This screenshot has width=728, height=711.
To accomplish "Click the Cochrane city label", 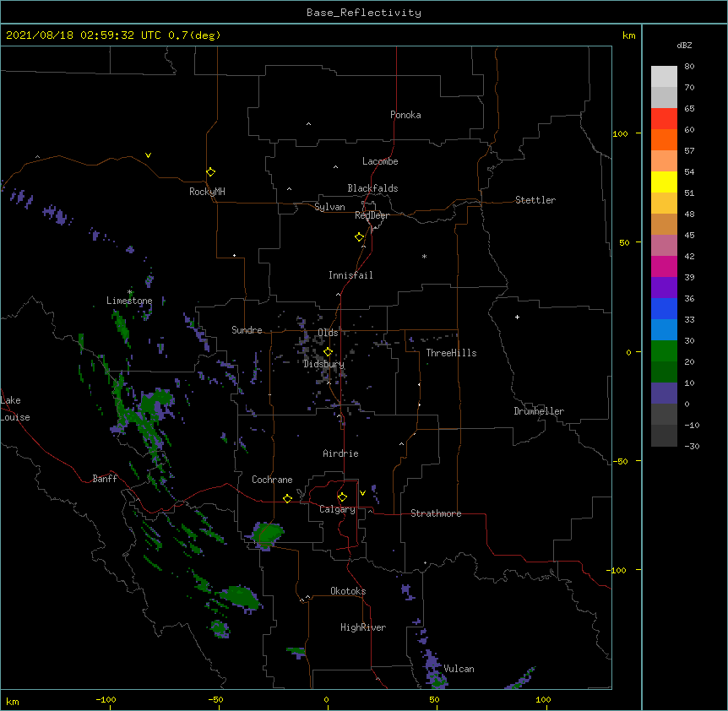I will [x=272, y=480].
